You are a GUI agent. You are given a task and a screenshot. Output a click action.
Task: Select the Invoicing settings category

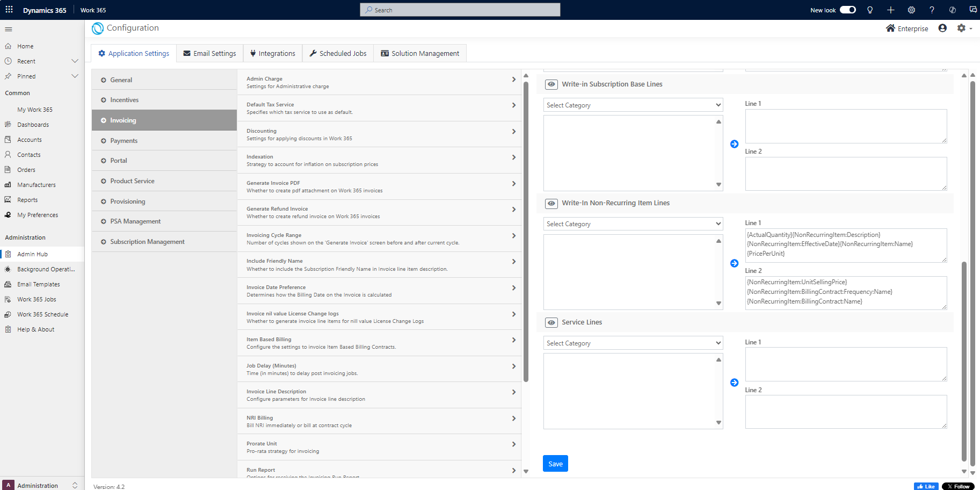coord(164,120)
